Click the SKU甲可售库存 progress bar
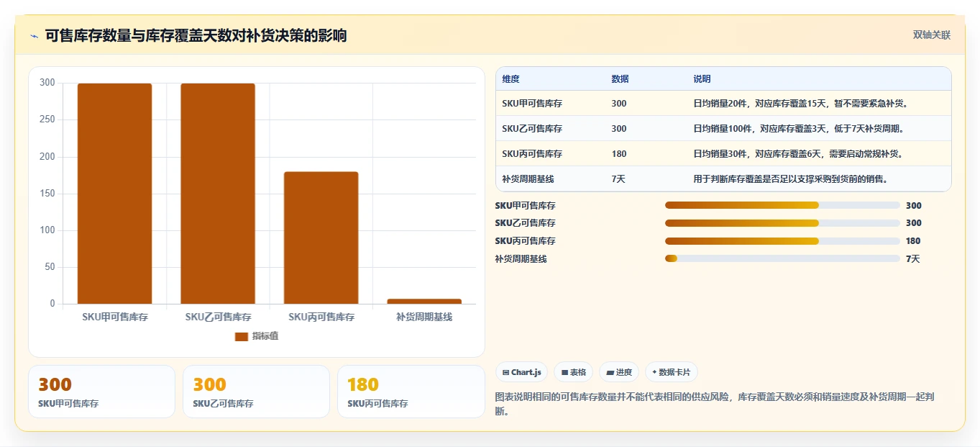Image resolution: width=980 pixels, height=447 pixels. pos(782,205)
